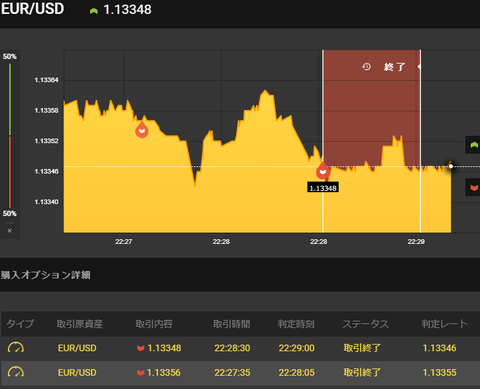
Task: Click the red Low marker near 22:27
Action: pos(142,130)
